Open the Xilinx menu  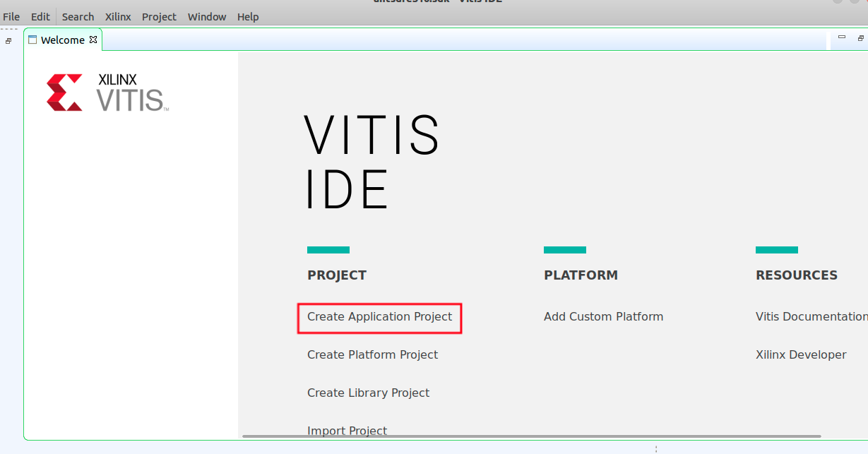coord(118,16)
